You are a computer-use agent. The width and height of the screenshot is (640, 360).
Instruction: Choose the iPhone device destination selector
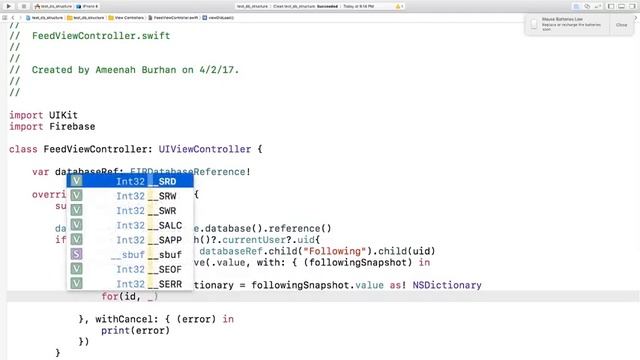pyautogui.click(x=87, y=7)
